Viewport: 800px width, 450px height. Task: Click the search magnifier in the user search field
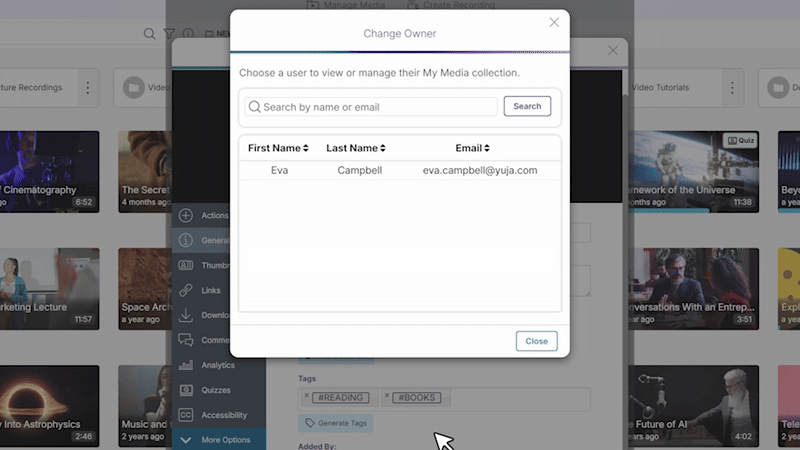point(255,107)
